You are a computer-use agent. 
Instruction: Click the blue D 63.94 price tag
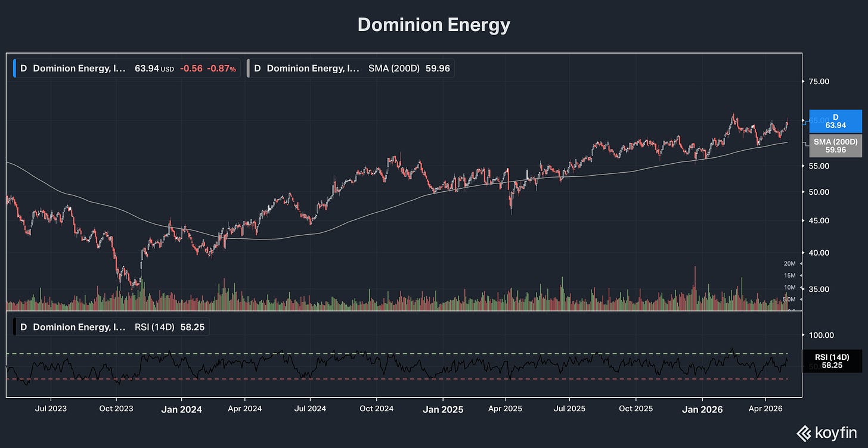tap(835, 121)
